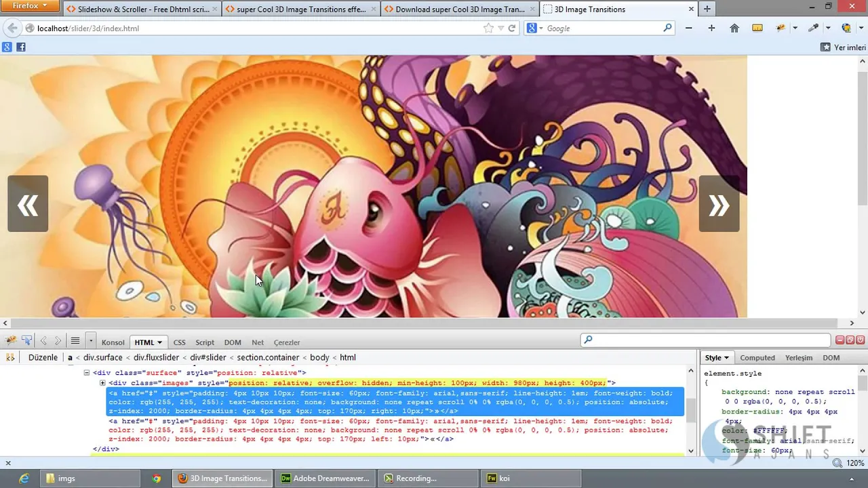Image resolution: width=868 pixels, height=488 pixels.
Task: Select div.surface in the breadcrumb path
Action: pyautogui.click(x=103, y=357)
